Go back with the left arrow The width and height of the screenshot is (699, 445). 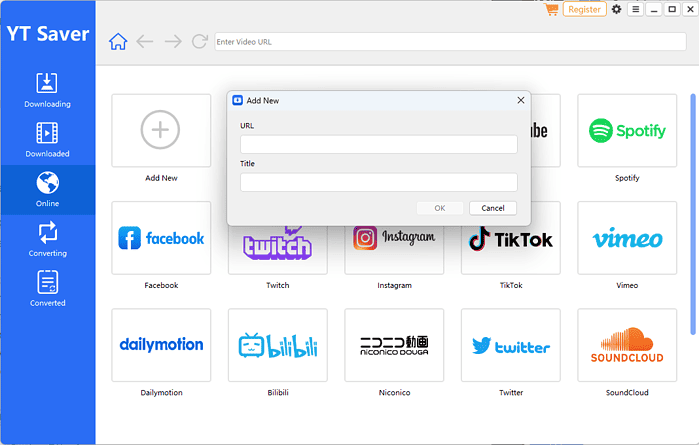click(145, 42)
